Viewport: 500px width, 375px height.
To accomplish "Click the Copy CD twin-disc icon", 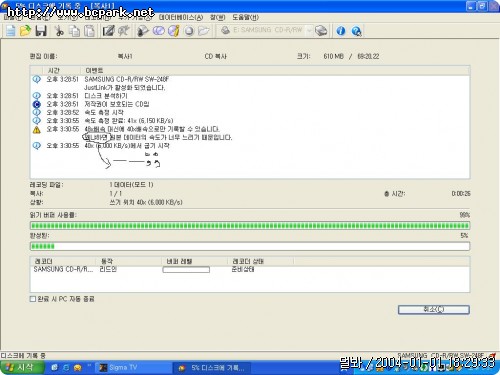I will [x=159, y=31].
